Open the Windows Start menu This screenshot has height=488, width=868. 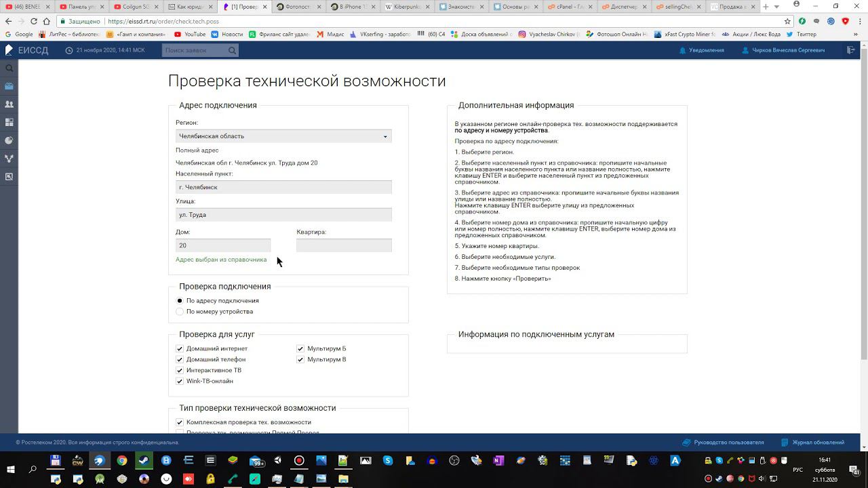[x=11, y=469]
